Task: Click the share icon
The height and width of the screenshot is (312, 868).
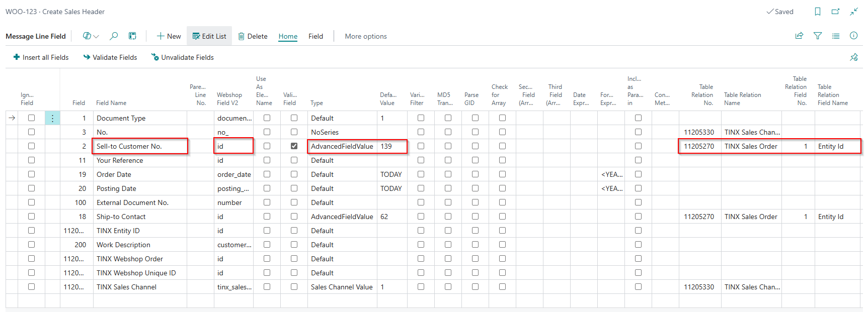Action: coord(799,36)
